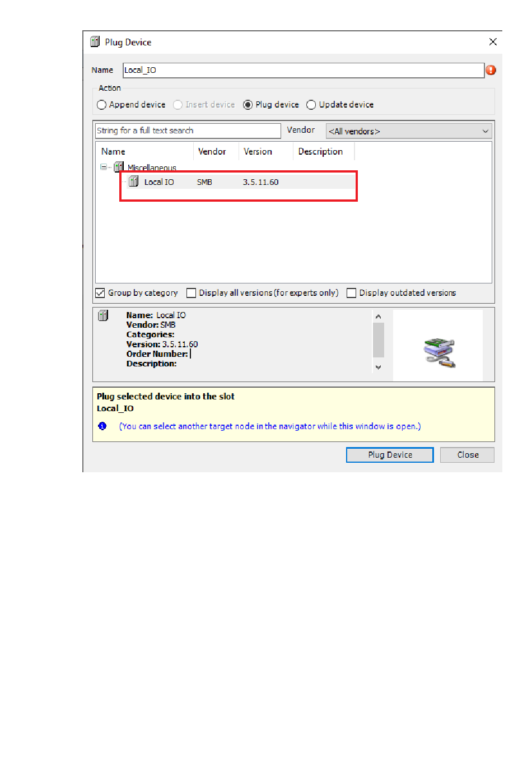Image resolution: width=532 pixels, height=777 pixels.
Task: Enable Display outdated versions checkbox
Action: point(351,293)
